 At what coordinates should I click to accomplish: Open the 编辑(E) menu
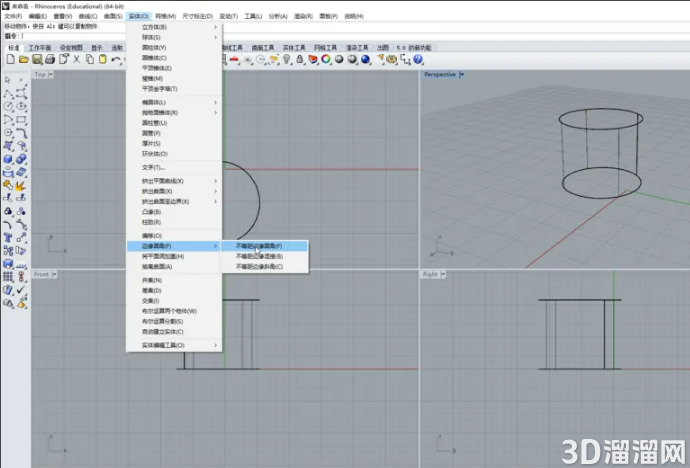click(38, 16)
